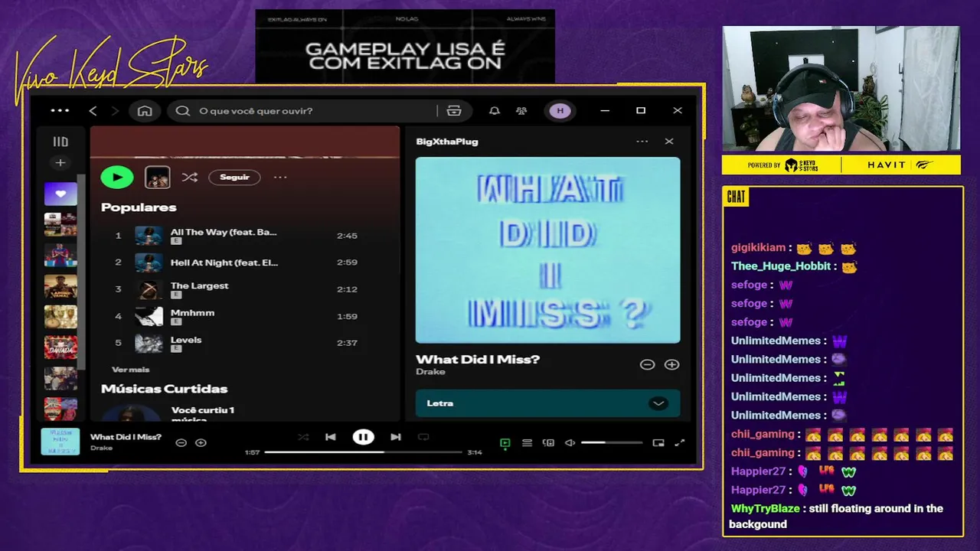This screenshot has height=551, width=980.
Task: Click the minus icon in the player bar
Action: pyautogui.click(x=181, y=442)
